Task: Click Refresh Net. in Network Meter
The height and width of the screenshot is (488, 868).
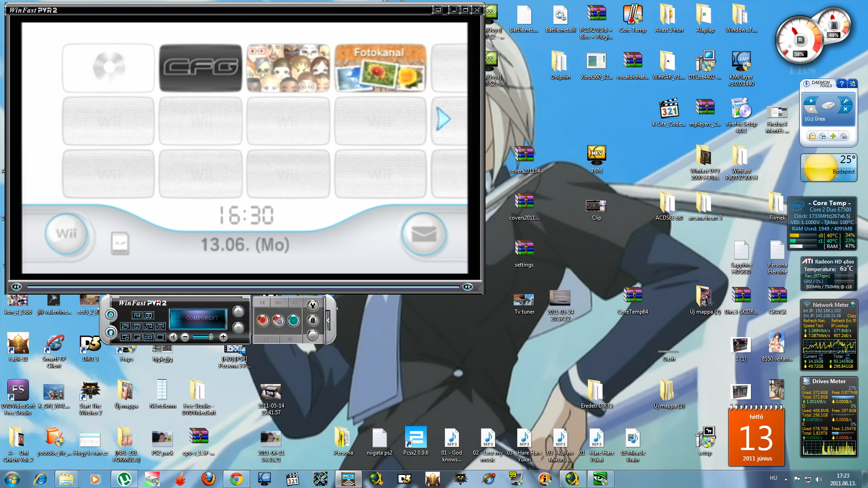Action: (x=814, y=321)
